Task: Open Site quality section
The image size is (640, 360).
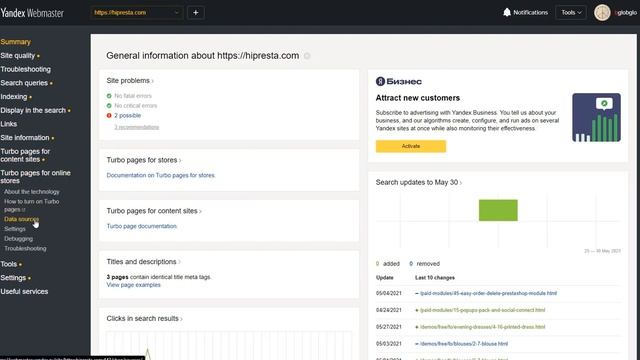Action: click(x=18, y=56)
